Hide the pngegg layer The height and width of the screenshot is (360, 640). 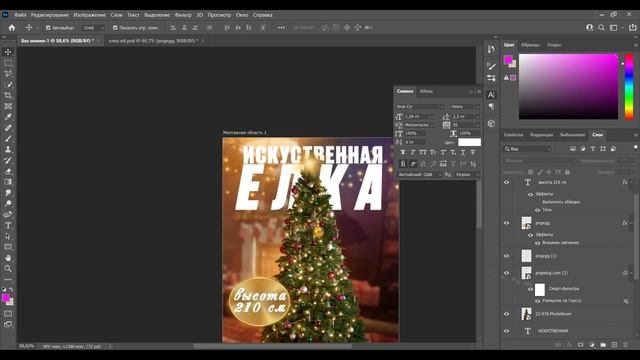(x=507, y=223)
